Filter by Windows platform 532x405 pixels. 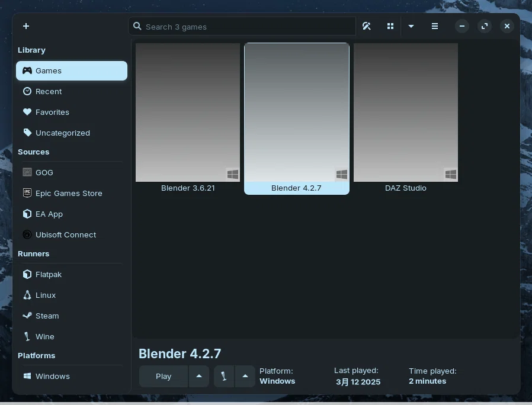click(72, 376)
